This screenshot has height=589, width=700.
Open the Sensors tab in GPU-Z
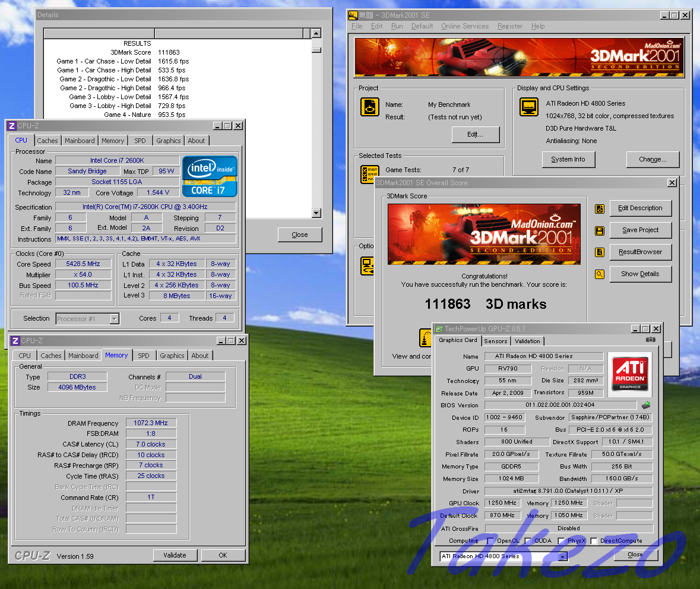point(496,341)
